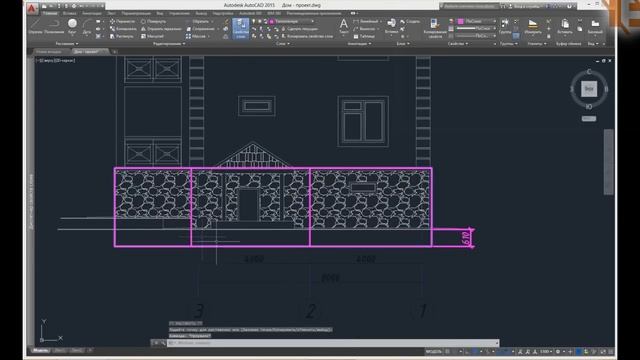Expand the Аннотации panel title

pos(359,44)
